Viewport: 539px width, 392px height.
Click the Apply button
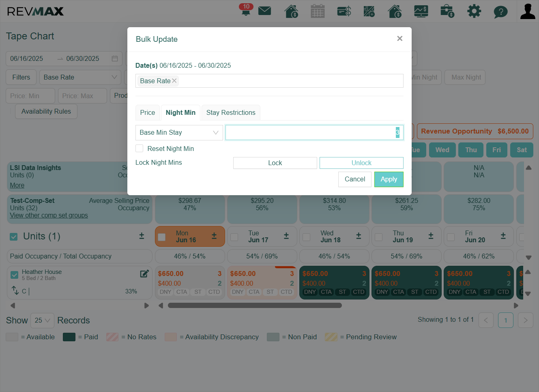(x=389, y=179)
